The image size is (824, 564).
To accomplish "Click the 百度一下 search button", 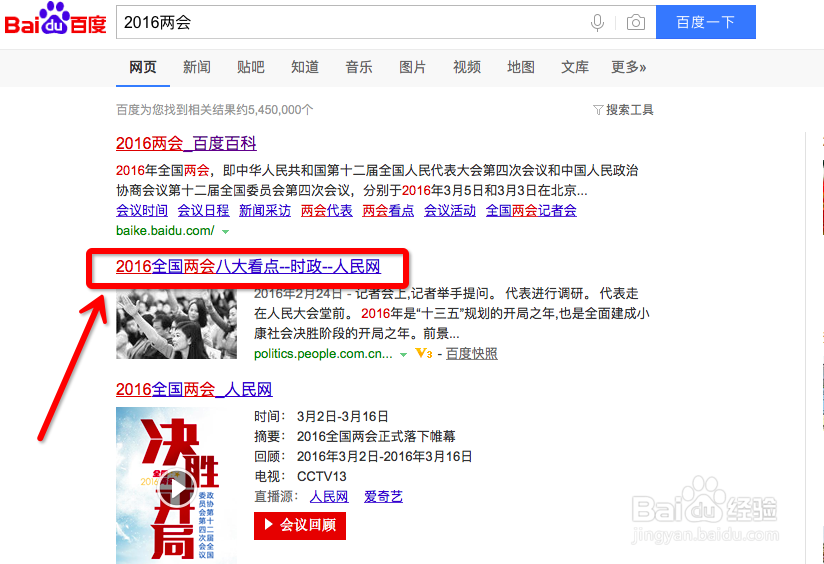I will [x=706, y=22].
